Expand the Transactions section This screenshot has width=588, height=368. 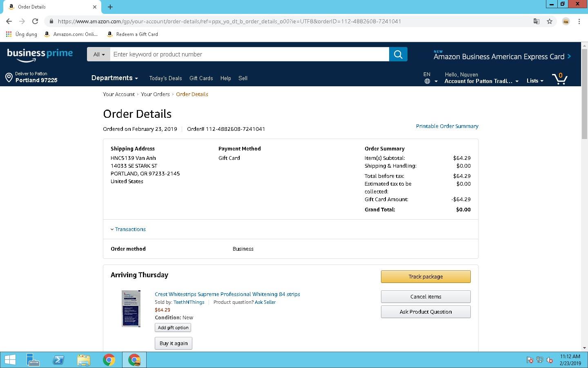(x=128, y=229)
